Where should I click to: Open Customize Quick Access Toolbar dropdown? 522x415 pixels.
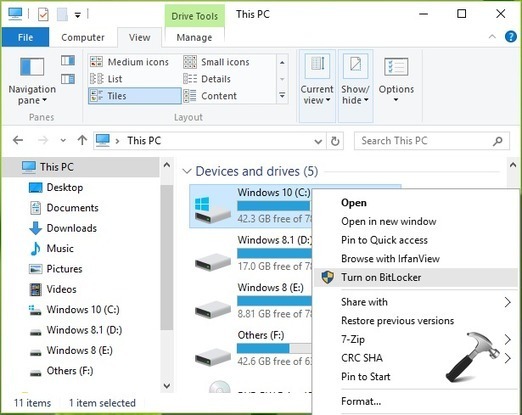(78, 15)
